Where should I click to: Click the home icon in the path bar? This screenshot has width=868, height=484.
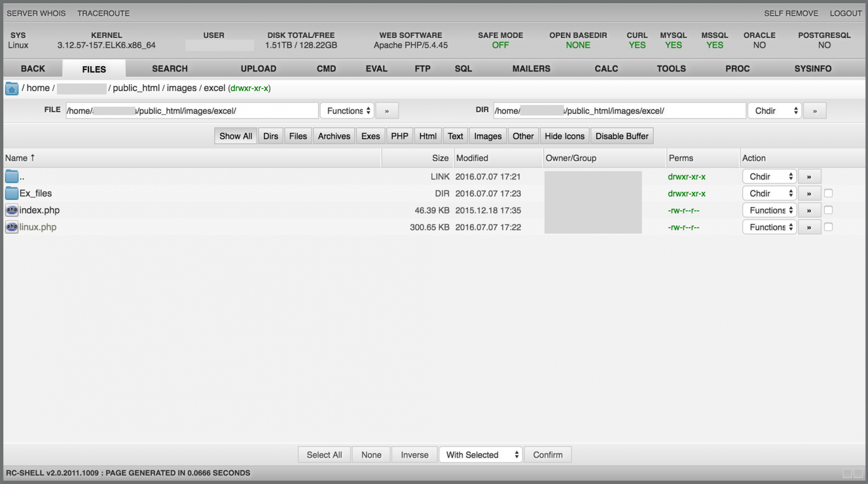11,89
